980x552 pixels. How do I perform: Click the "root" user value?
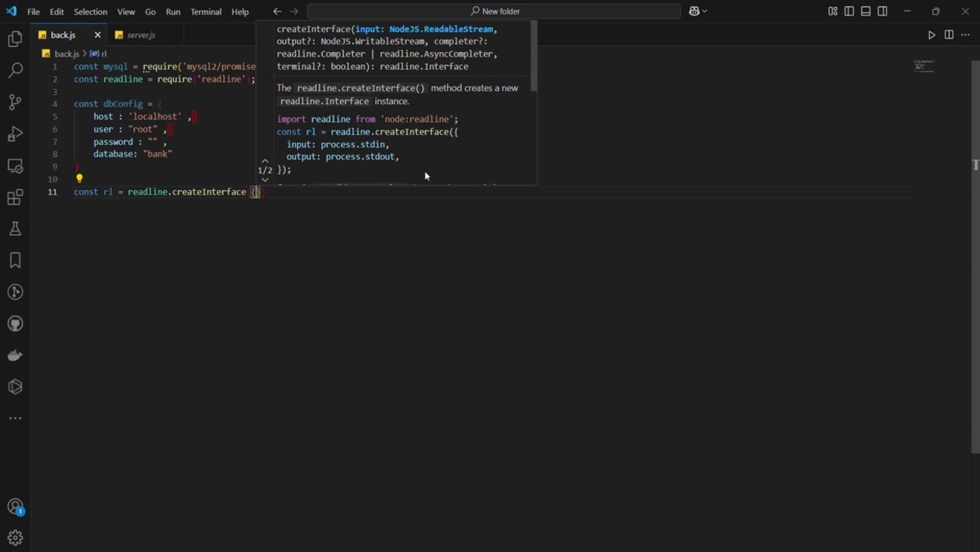pyautogui.click(x=143, y=129)
